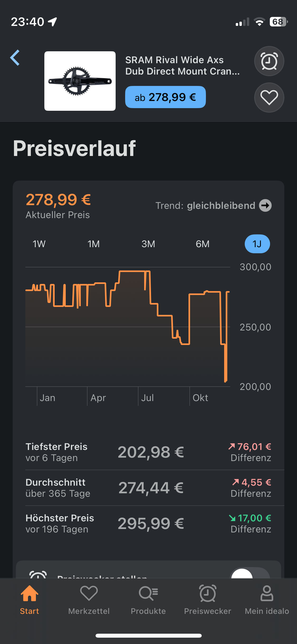Select the 1J time range
Screen dimensions: 297x644
tap(257, 244)
